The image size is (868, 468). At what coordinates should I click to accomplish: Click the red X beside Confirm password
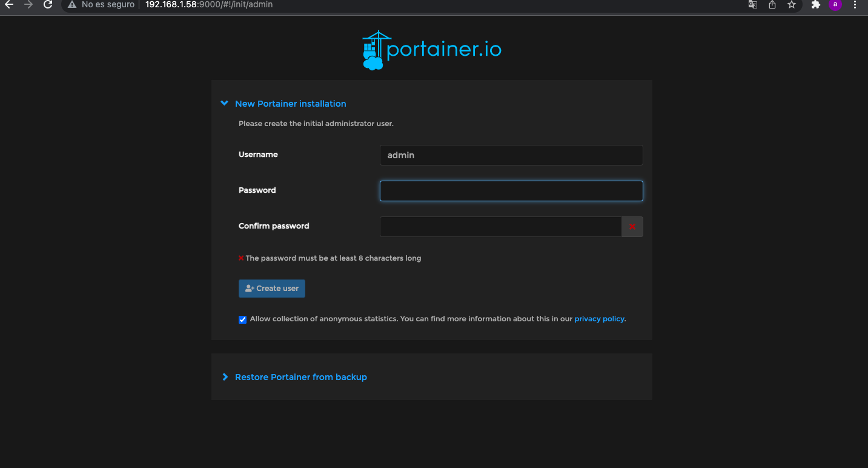(632, 227)
